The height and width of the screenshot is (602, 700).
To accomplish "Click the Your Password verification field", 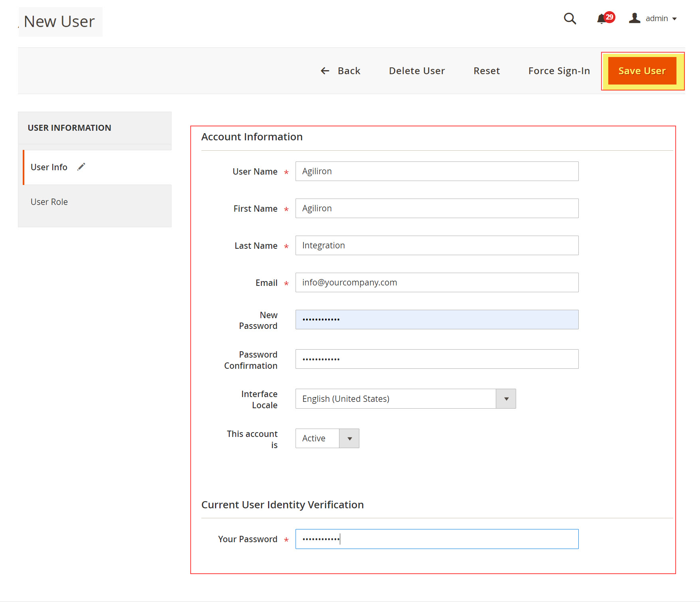I will click(437, 539).
